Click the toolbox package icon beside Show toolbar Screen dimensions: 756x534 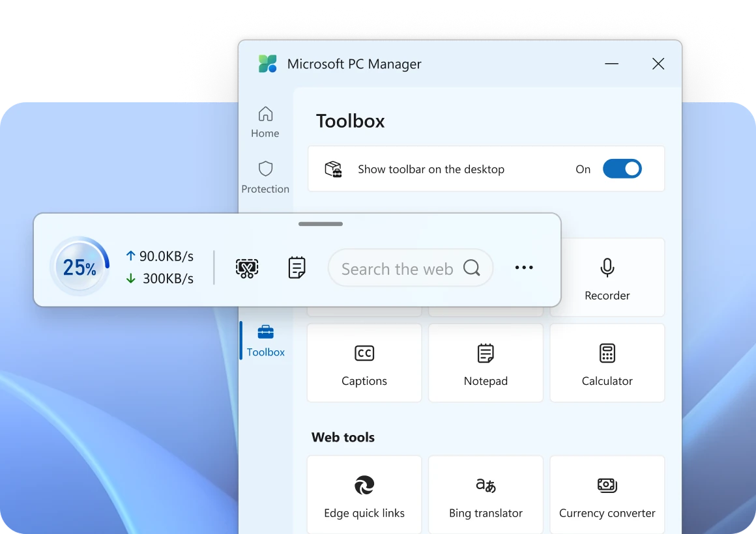[x=334, y=169]
